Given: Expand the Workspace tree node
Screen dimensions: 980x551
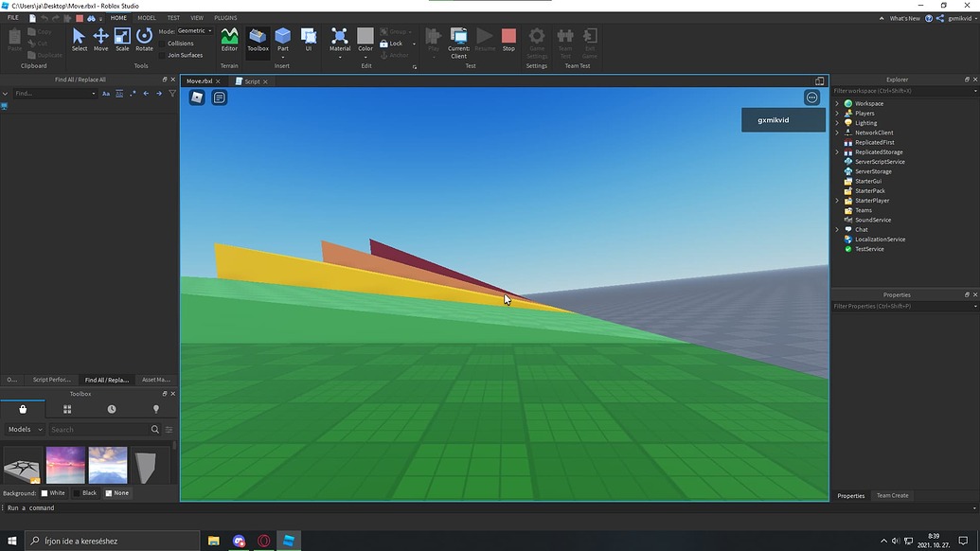Looking at the screenshot, I should [x=838, y=104].
